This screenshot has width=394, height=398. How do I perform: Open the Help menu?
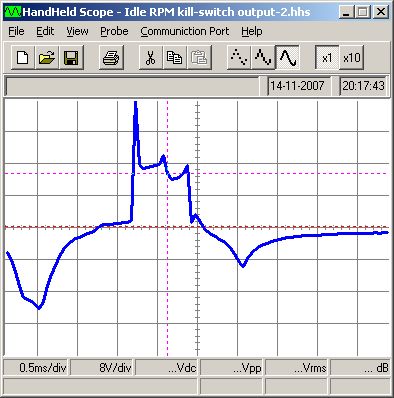click(252, 31)
